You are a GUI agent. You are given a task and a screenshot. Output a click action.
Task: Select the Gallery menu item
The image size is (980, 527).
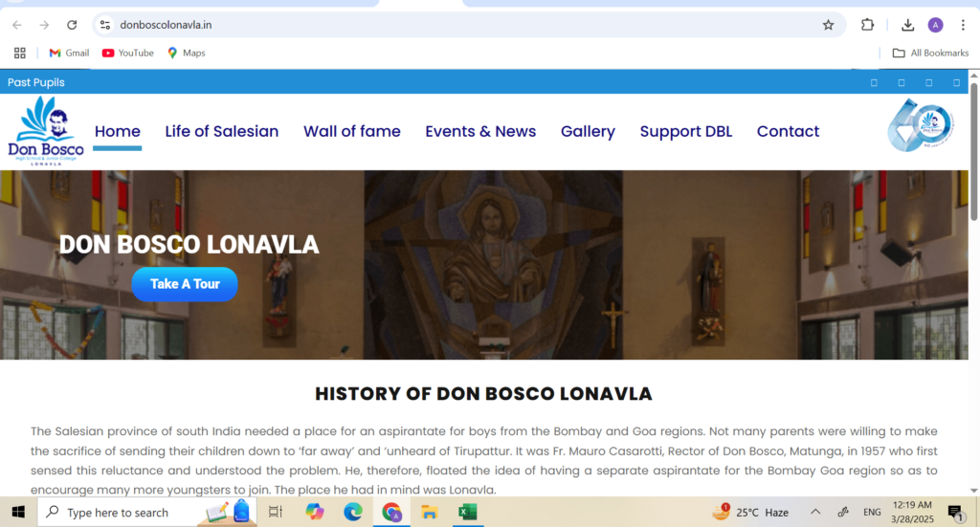tap(588, 132)
